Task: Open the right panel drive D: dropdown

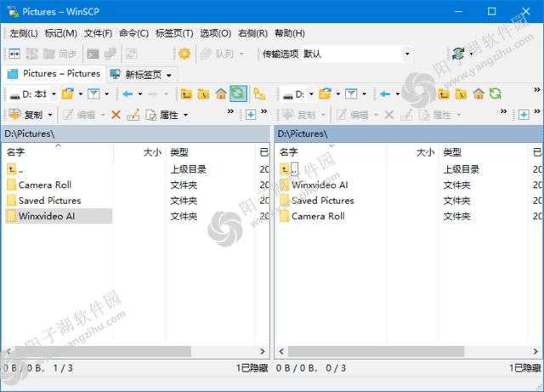Action: point(311,94)
